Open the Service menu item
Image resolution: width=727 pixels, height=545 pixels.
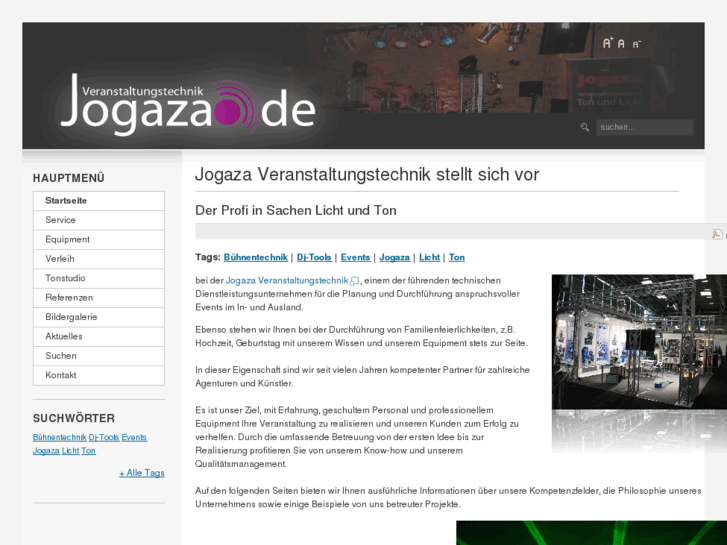point(99,220)
